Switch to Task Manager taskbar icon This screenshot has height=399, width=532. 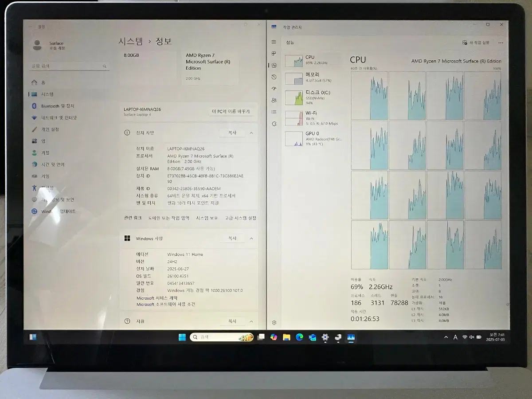[x=351, y=337]
